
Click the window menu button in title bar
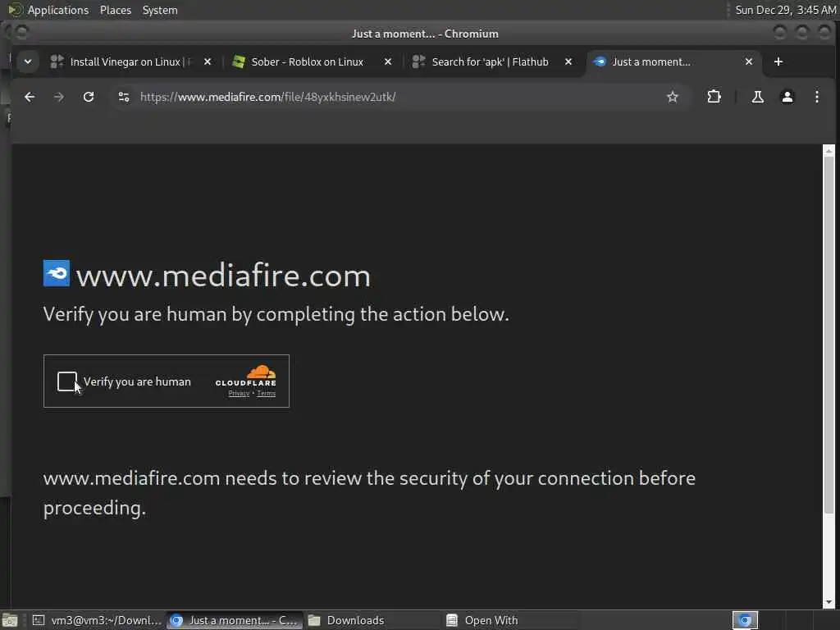(22, 33)
